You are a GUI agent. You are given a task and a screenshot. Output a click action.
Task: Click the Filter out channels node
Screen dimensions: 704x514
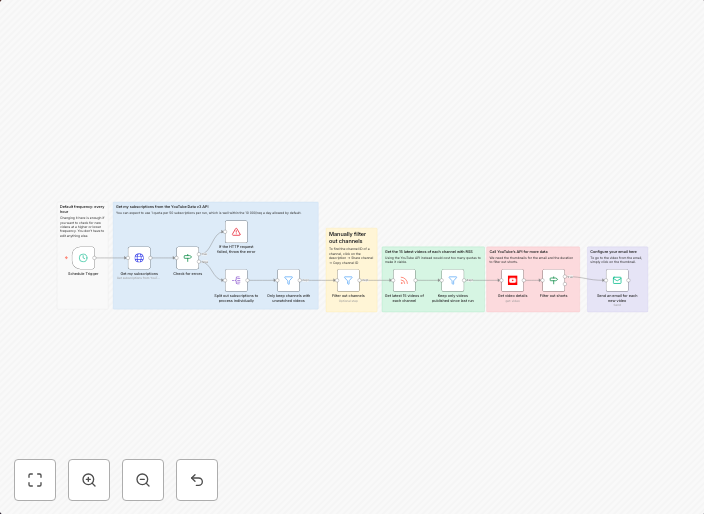pyautogui.click(x=348, y=280)
